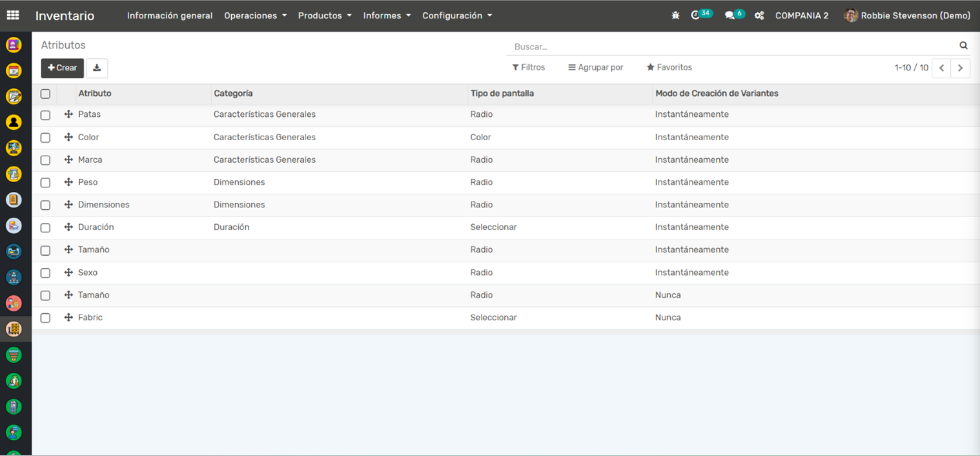The height and width of the screenshot is (456, 980).
Task: Open the apps grid menu icon
Action: [x=13, y=16]
